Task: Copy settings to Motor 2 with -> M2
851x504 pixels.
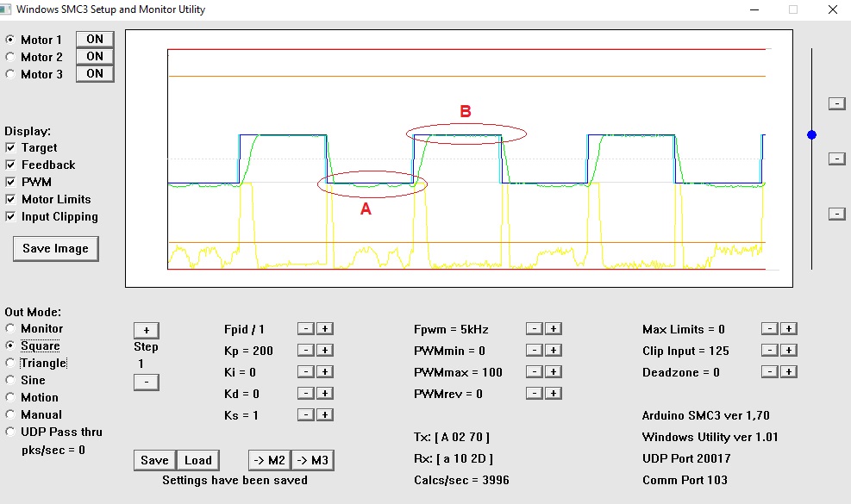Action: pos(269,460)
